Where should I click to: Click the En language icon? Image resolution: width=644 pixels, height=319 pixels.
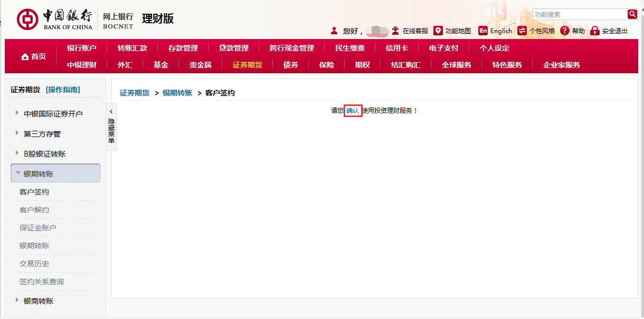pyautogui.click(x=483, y=31)
